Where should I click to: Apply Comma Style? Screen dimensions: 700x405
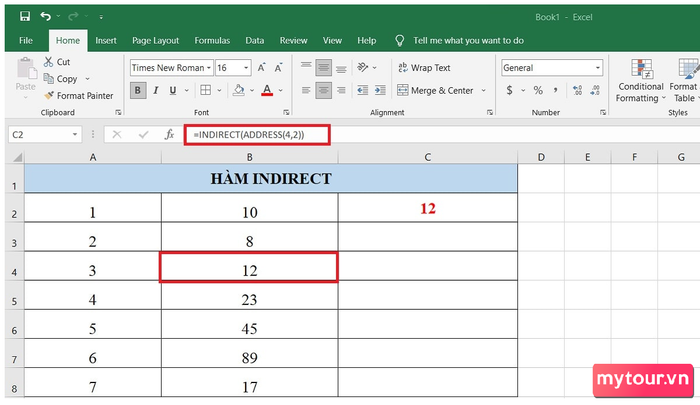click(x=555, y=91)
